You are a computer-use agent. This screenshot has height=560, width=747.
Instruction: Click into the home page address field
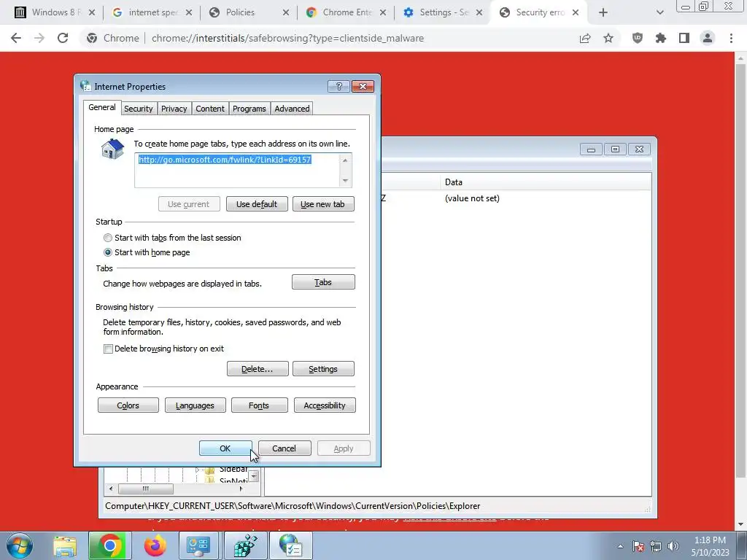(x=237, y=170)
